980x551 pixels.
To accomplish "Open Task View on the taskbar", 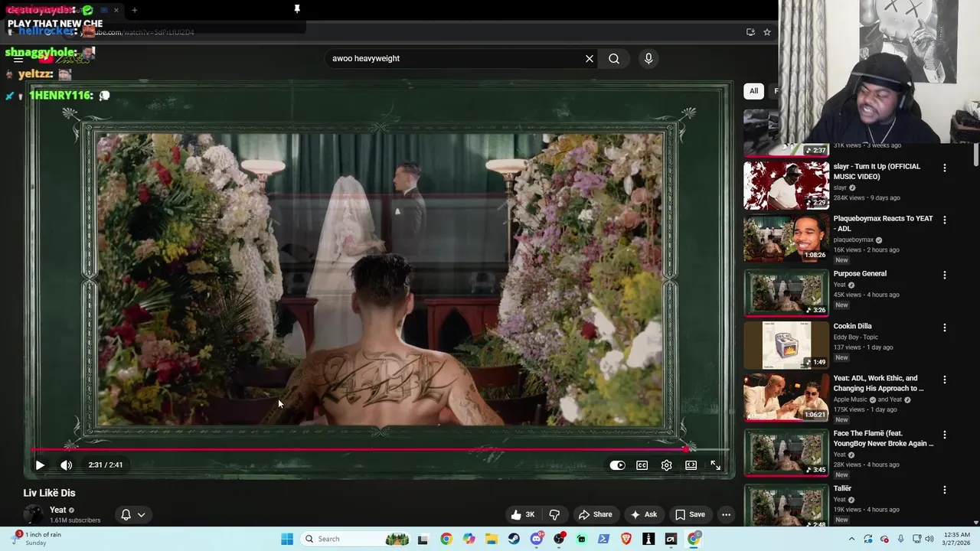I will coord(423,539).
